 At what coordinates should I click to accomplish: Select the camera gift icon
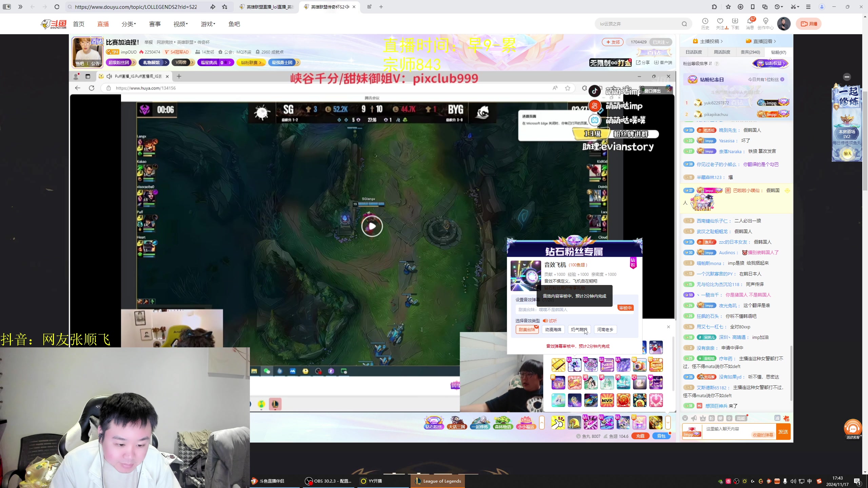point(639,365)
